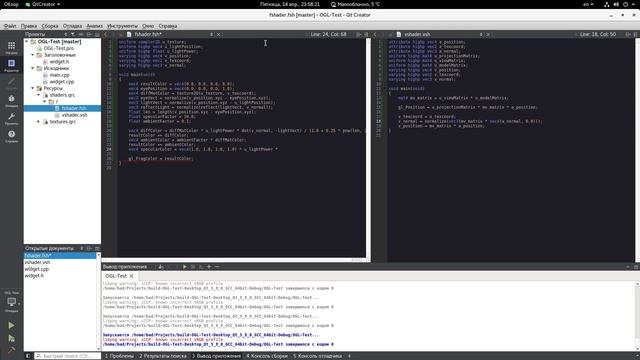Open the Инструменты menu
This screenshot has height=360, width=640.
click(122, 26)
